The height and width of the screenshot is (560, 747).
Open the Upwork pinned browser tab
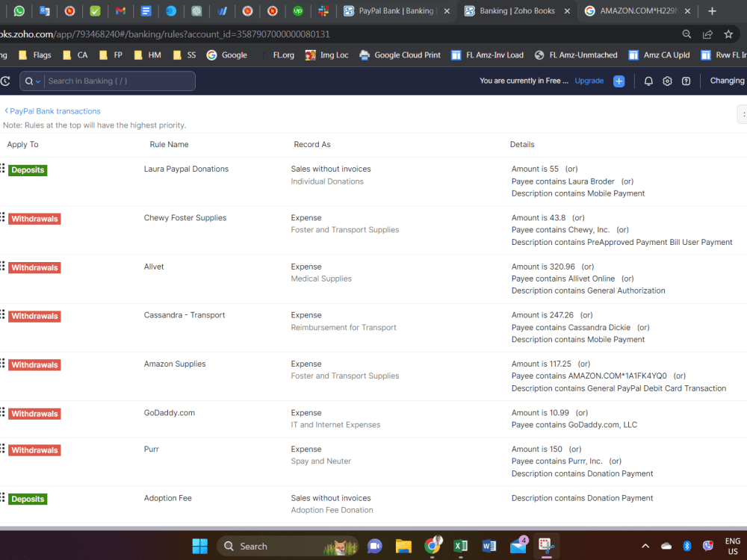click(x=298, y=10)
